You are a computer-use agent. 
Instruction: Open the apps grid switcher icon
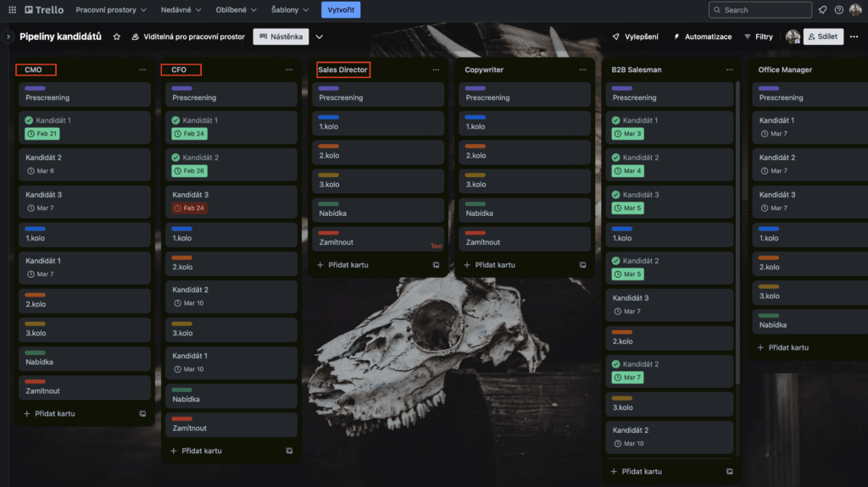pos(12,10)
